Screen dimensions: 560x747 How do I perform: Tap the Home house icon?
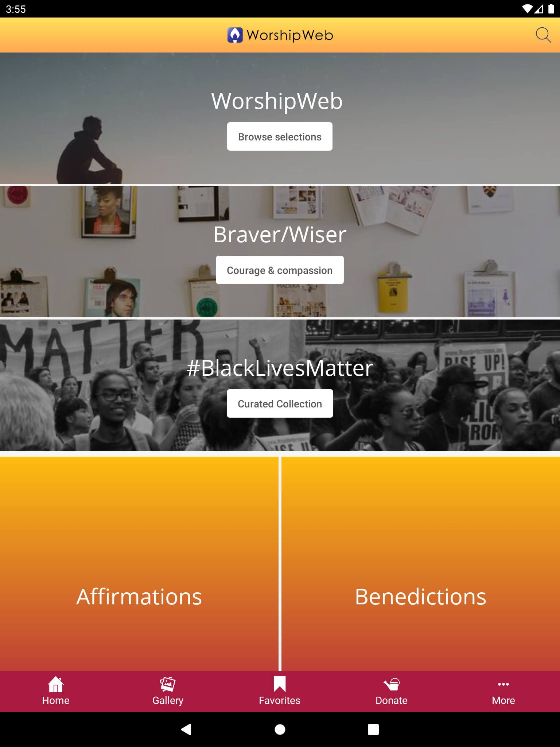[56, 684]
